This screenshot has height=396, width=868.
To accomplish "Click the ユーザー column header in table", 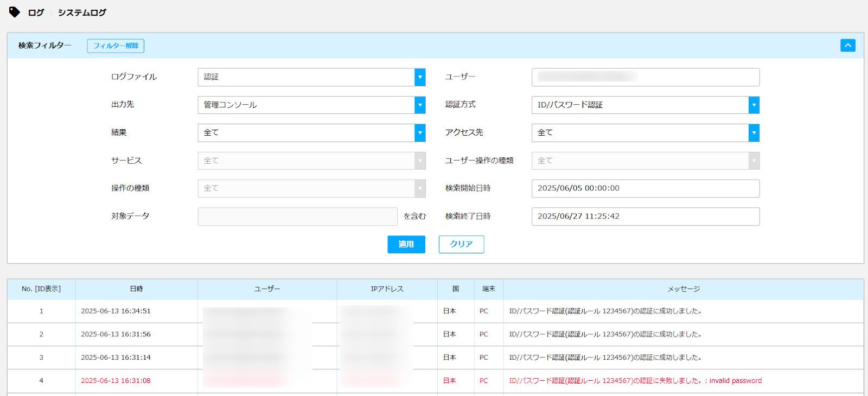I will [x=267, y=289].
